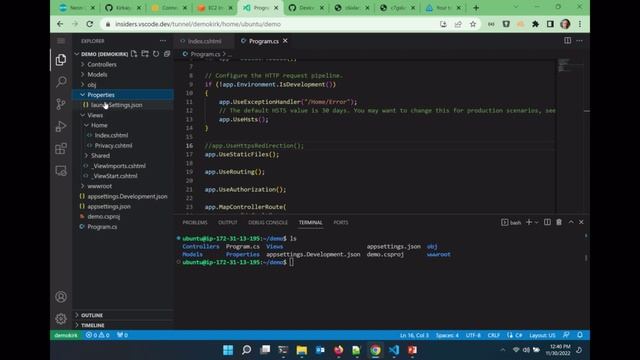This screenshot has width=640, height=360.
Task: Expand the Shared folder
Action: click(100, 156)
